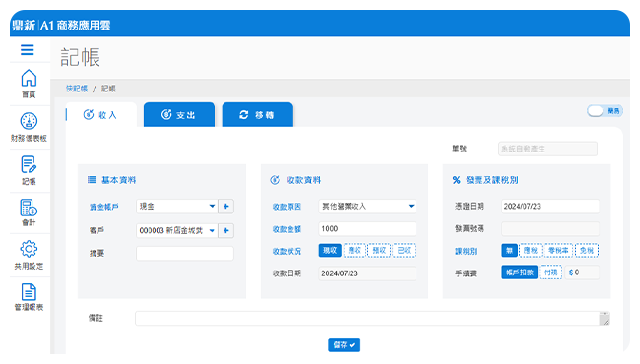Click the 課稅別 field label

click(x=466, y=251)
